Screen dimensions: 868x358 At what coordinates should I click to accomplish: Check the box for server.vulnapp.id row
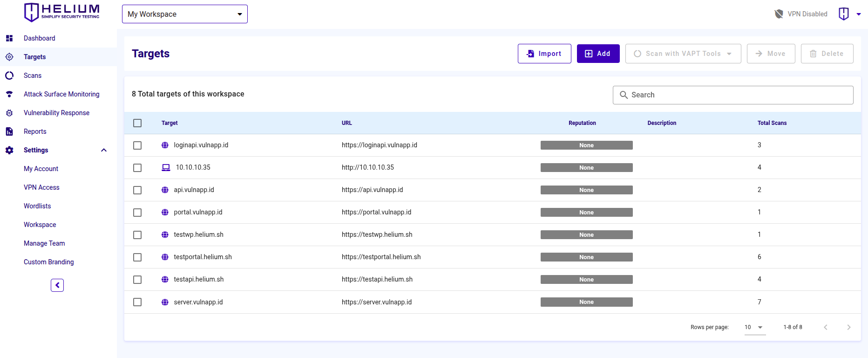pos(137,302)
